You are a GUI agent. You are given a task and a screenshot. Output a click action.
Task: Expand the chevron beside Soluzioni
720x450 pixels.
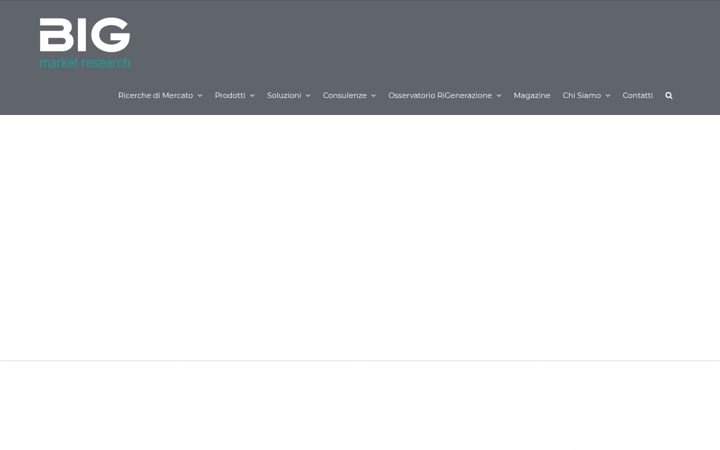click(x=308, y=96)
